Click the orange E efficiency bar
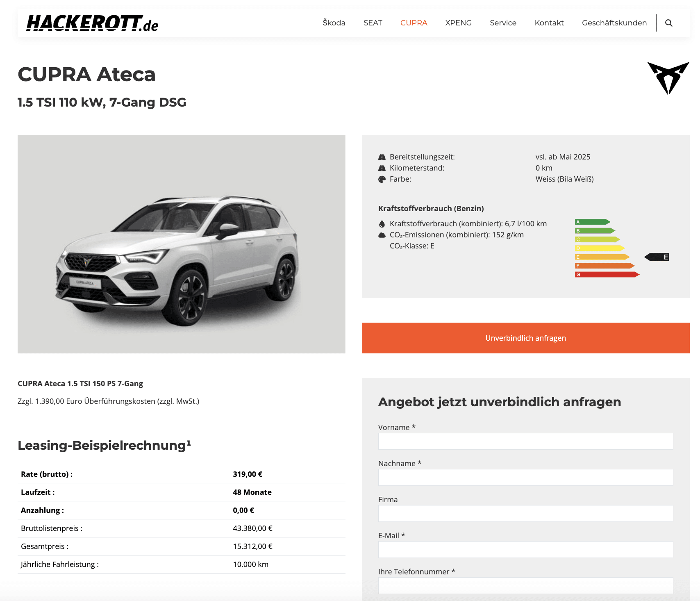This screenshot has height=601, width=700. tap(602, 257)
